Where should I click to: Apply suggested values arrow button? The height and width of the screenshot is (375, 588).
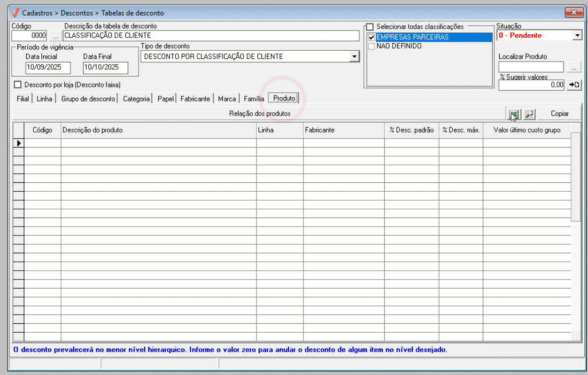pos(574,85)
